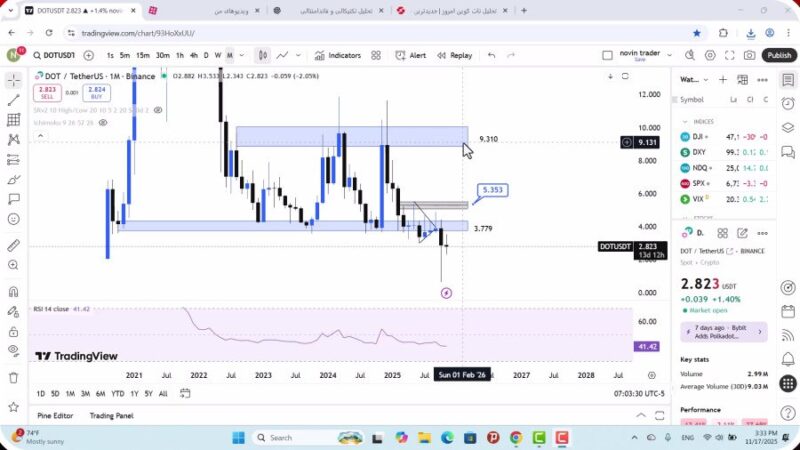Select the trend line drawing tool
Image resolution: width=800 pixels, height=450 pixels.
13,100
